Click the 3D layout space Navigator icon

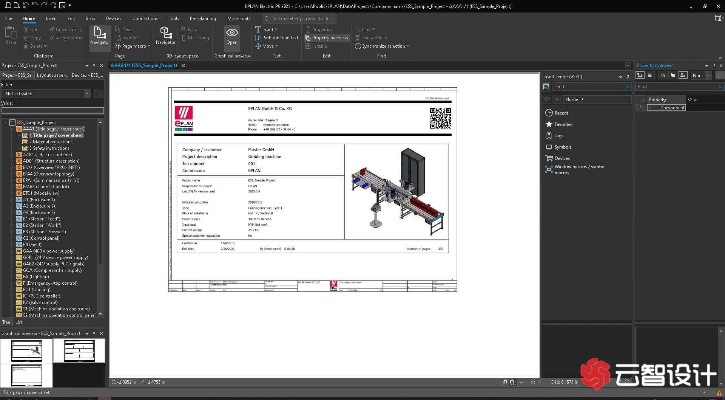tap(165, 35)
